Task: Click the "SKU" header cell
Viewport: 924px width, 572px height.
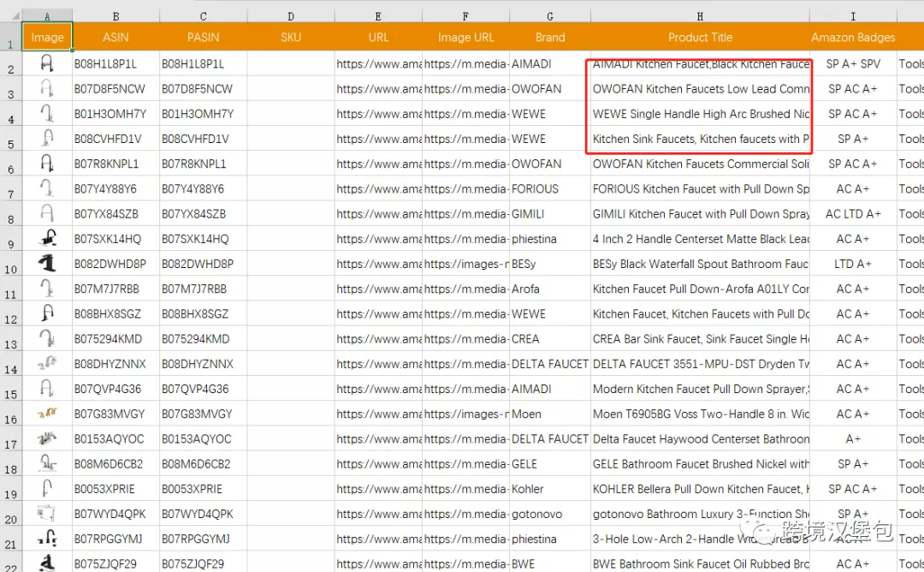Action: pyautogui.click(x=291, y=38)
